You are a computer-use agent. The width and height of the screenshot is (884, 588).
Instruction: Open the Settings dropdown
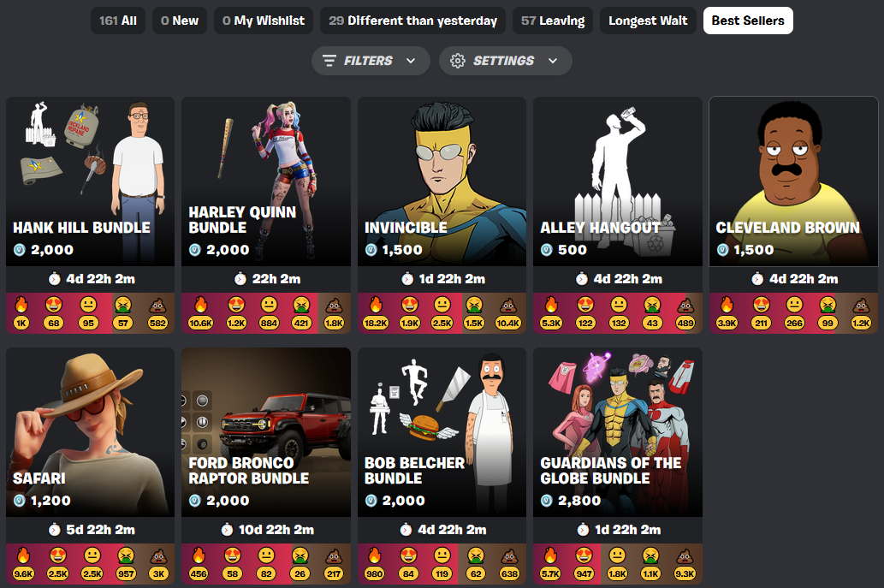pos(505,61)
